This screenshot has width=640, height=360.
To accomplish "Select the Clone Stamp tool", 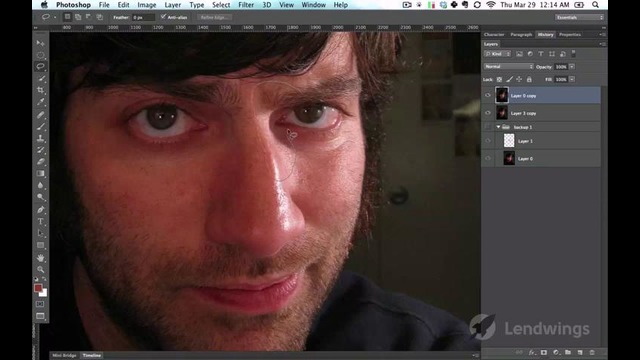I will pos(40,139).
